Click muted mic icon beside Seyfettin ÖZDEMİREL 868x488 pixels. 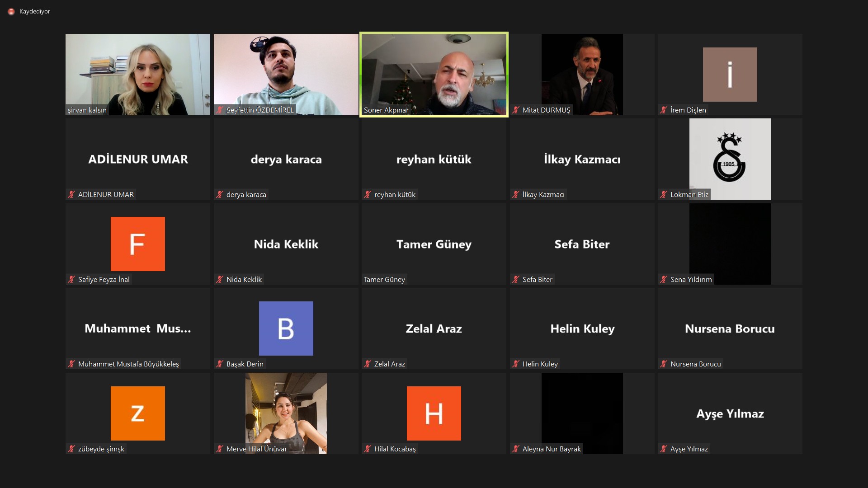[x=220, y=110]
